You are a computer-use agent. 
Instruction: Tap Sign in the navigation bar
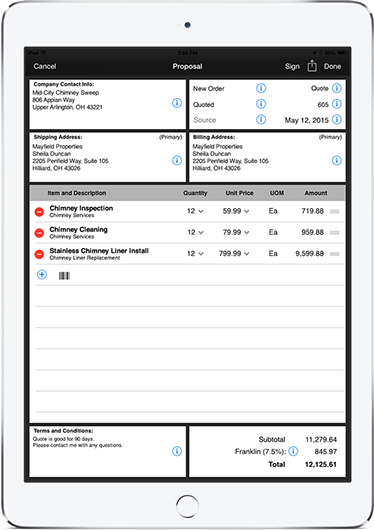click(292, 66)
